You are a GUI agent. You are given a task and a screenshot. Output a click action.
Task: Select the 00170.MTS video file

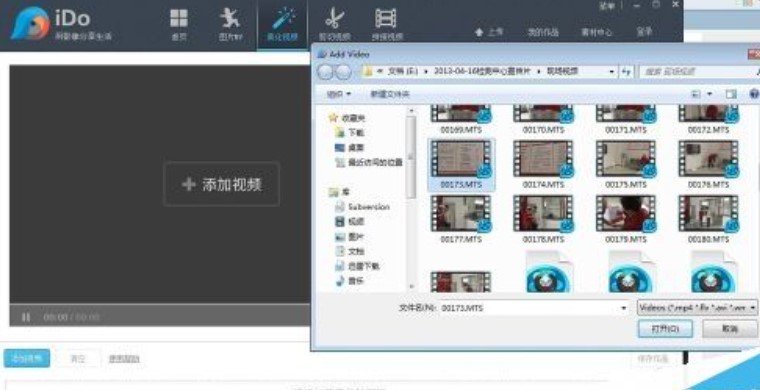(543, 120)
